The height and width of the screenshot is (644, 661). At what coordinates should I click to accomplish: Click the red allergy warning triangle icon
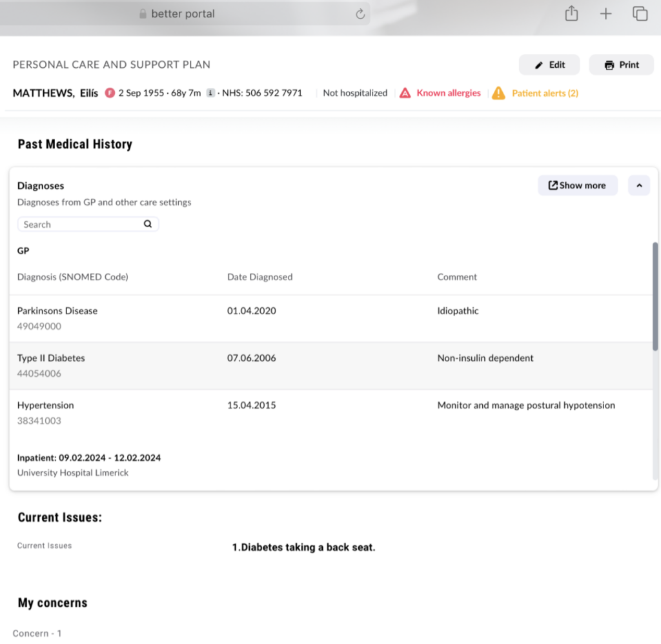click(x=405, y=93)
